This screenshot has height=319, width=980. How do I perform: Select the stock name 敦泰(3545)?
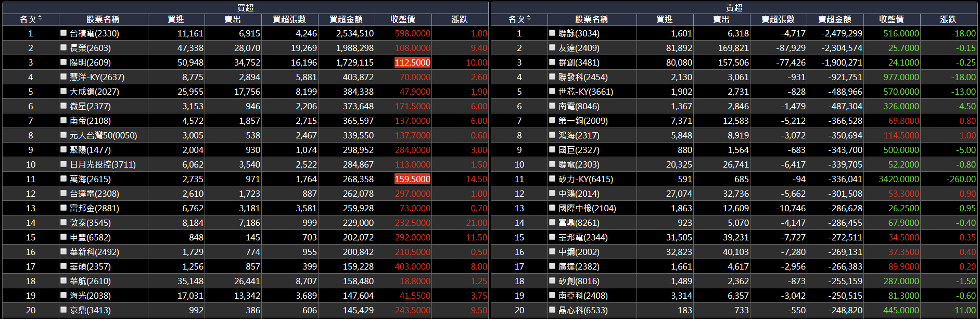(x=90, y=223)
